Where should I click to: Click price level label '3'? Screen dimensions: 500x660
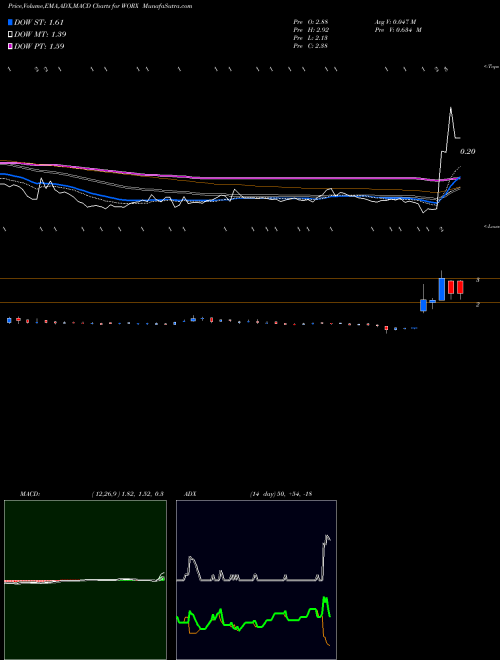click(x=478, y=280)
